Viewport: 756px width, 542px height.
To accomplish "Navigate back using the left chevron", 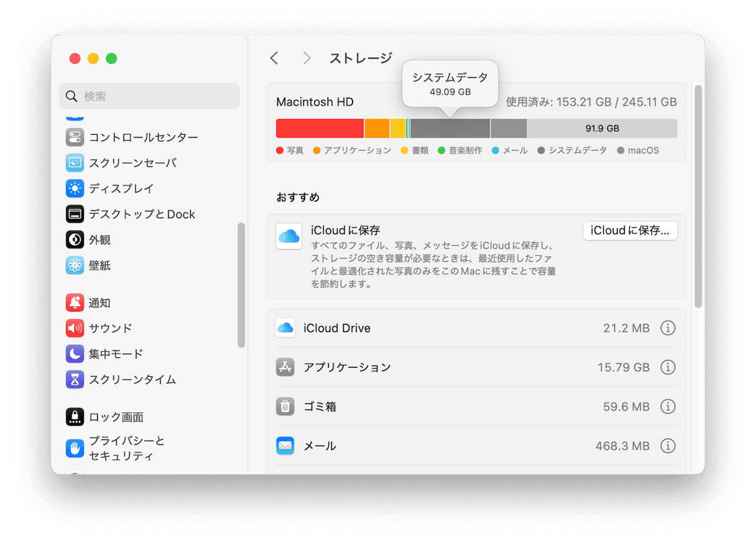I will 274,58.
